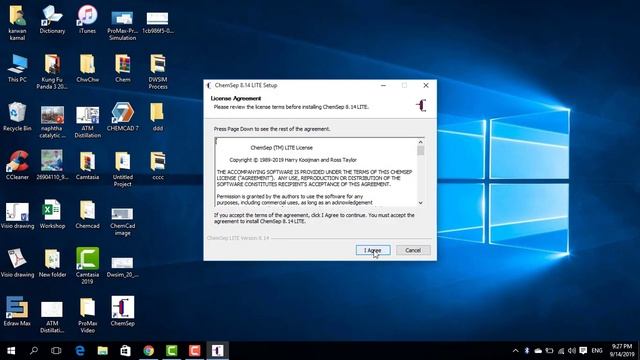Select the ProMax Simulation shortcut
The width and height of the screenshot is (640, 360).
pyautogui.click(x=122, y=25)
